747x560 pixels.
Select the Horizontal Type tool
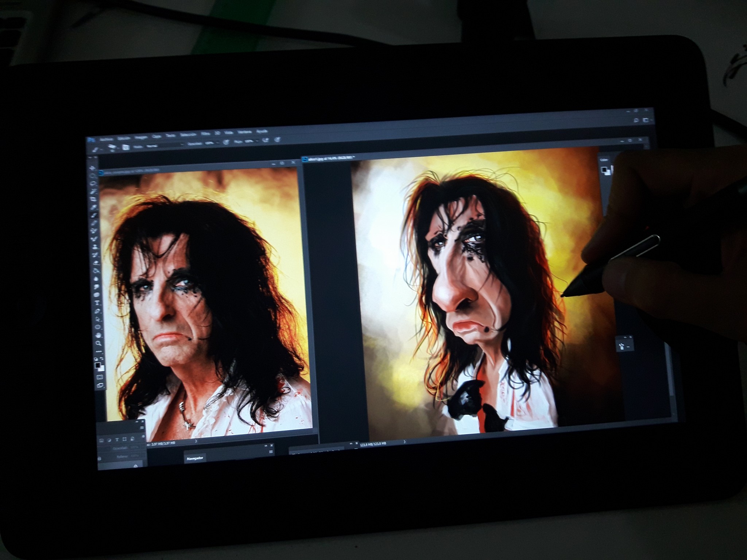(x=97, y=303)
